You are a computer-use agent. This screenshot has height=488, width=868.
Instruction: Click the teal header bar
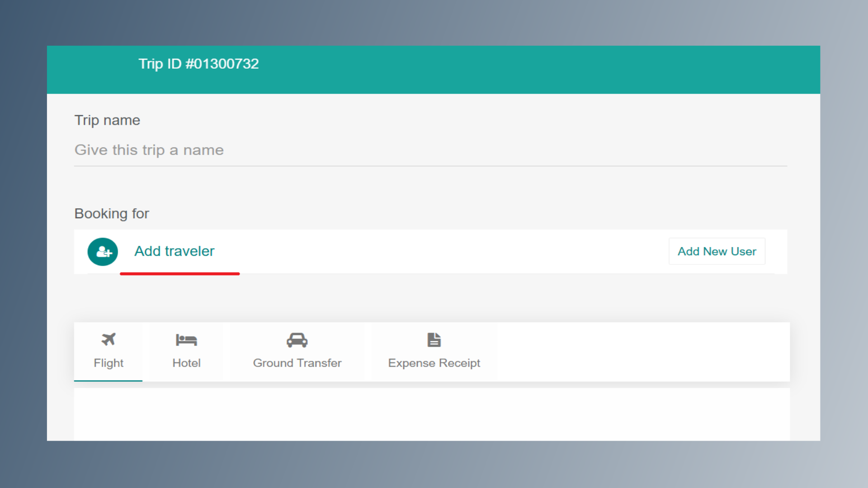click(542, 70)
